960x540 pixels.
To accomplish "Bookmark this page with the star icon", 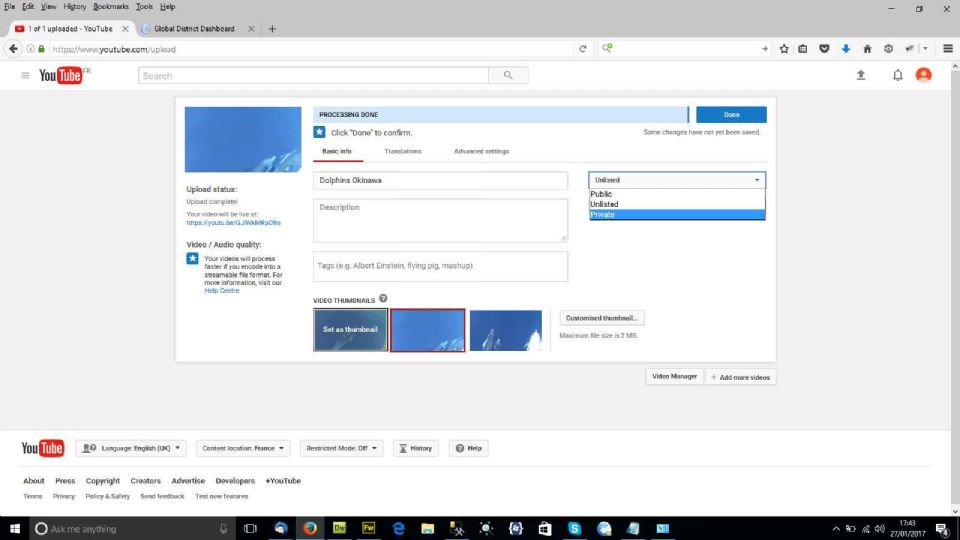I will pos(784,49).
